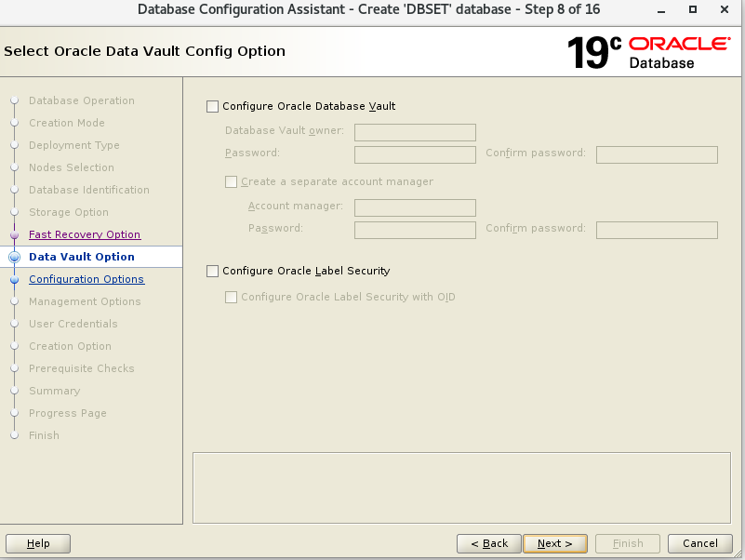
Task: Click Prerequisite Checks step label
Action: tap(81, 369)
